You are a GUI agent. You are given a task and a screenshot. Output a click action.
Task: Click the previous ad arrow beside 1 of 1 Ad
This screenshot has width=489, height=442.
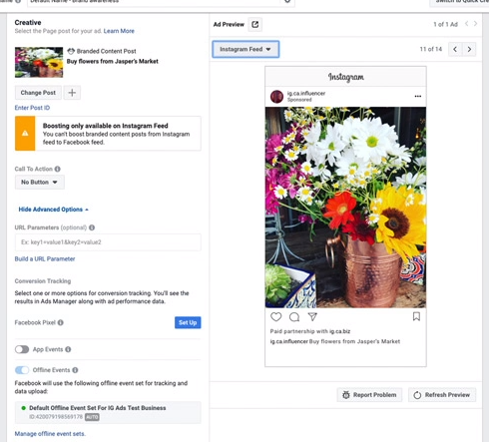pyautogui.click(x=467, y=24)
